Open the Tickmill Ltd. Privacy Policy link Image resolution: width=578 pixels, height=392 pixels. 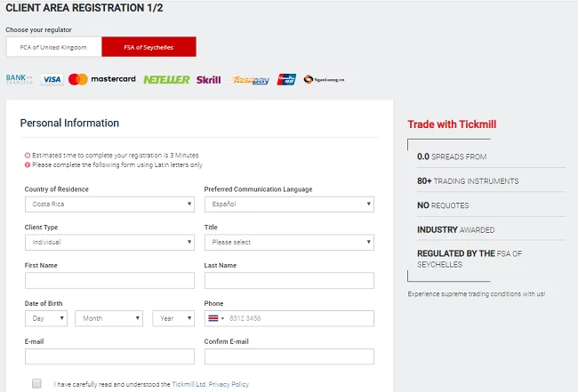[210, 384]
